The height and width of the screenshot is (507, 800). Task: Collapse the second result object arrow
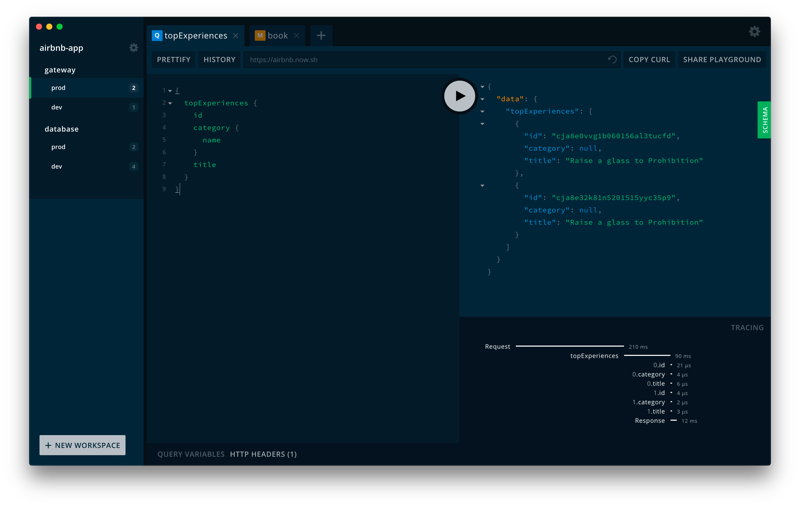coord(482,186)
